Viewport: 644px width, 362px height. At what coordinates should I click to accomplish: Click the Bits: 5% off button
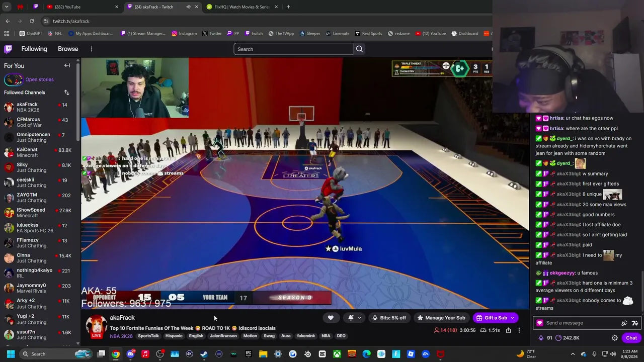(389, 318)
